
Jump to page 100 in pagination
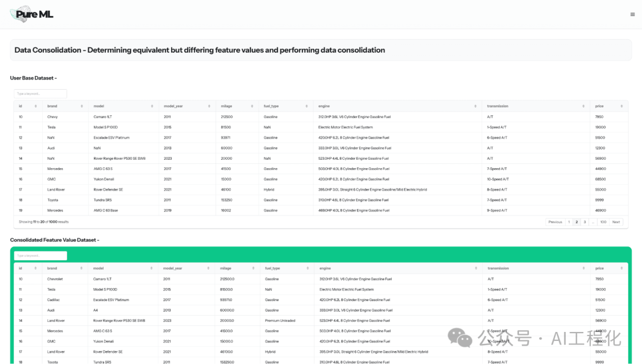click(603, 222)
